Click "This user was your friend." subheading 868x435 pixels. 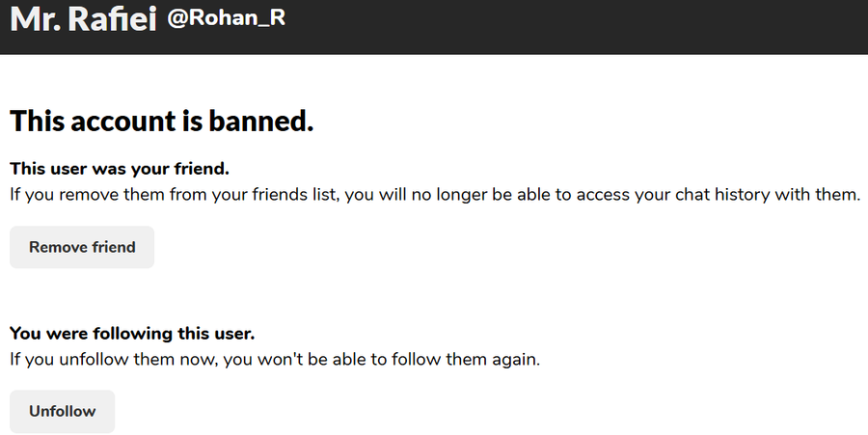[x=120, y=169]
